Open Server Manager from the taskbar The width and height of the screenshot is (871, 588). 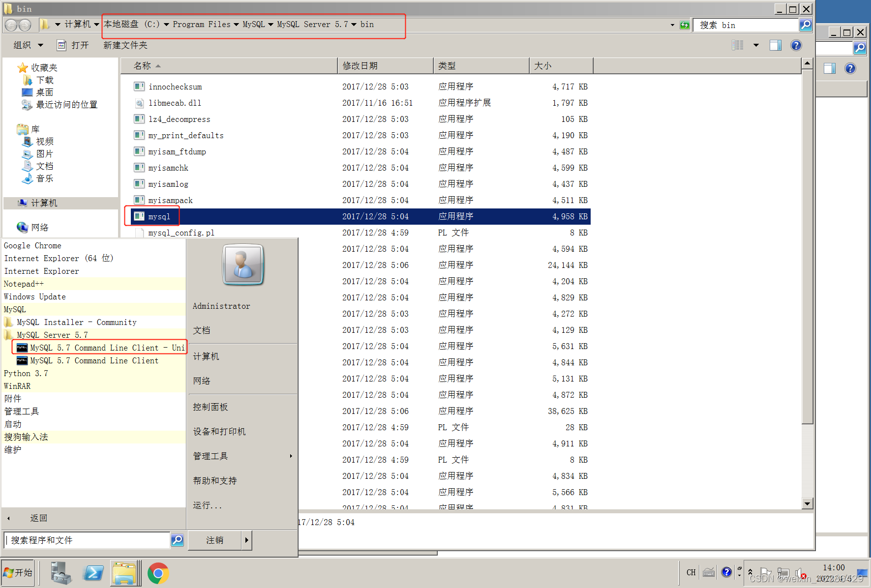pos(61,573)
